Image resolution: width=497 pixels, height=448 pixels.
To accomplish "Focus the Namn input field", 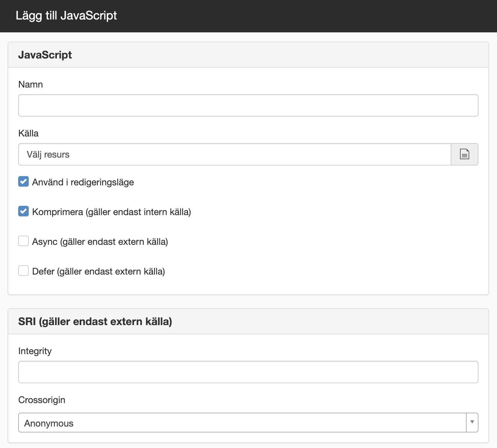I will coord(248,105).
